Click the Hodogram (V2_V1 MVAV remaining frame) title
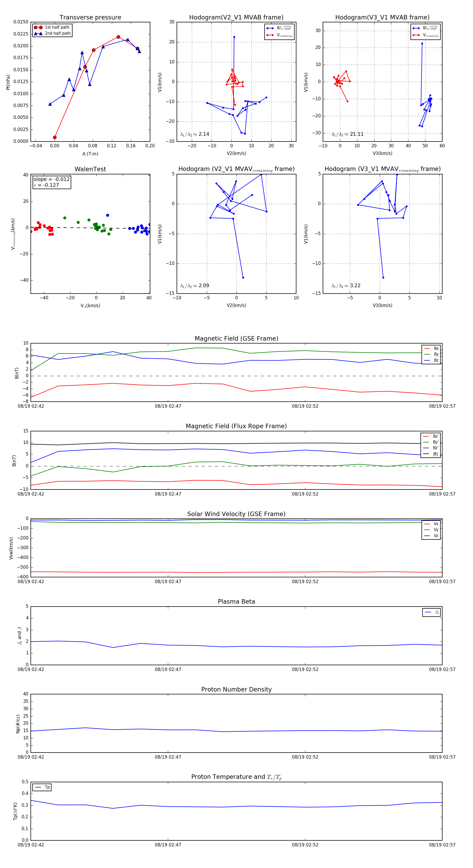 (x=236, y=169)
